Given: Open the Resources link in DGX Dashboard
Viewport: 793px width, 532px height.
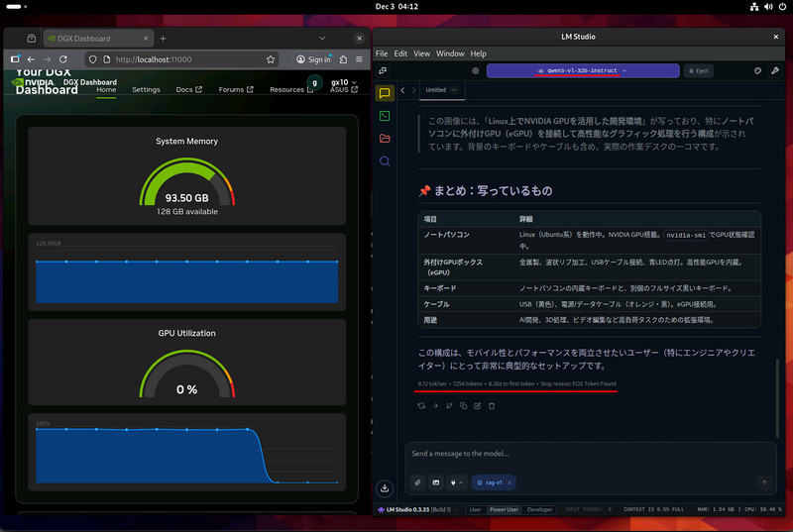Looking at the screenshot, I should coord(291,90).
